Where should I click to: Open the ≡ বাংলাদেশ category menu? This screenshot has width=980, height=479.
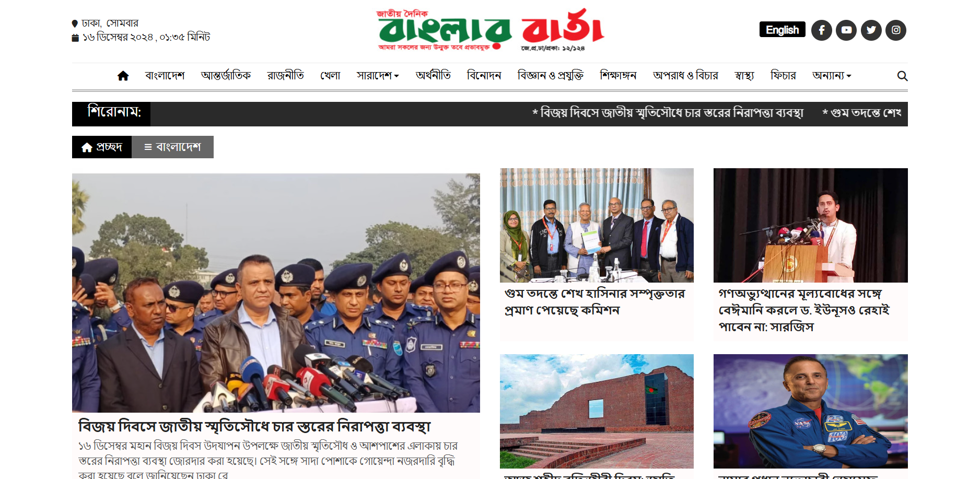coord(172,147)
